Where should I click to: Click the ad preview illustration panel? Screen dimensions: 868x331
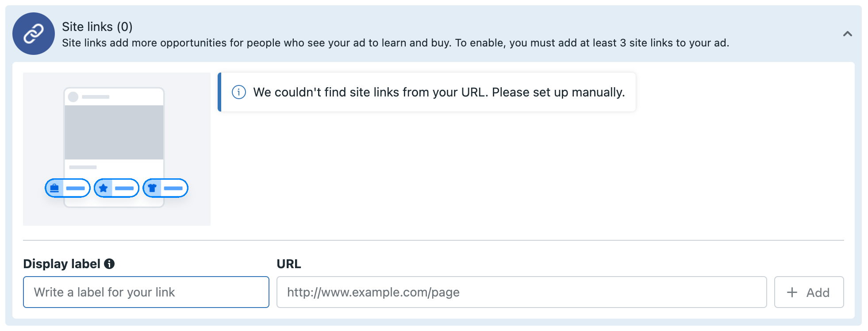coord(117,149)
